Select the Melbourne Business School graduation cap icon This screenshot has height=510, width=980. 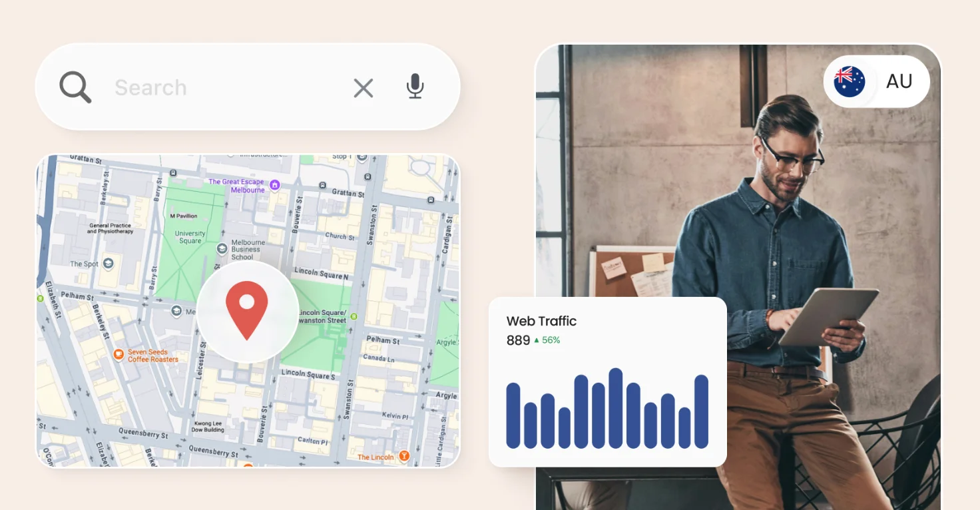(x=222, y=248)
